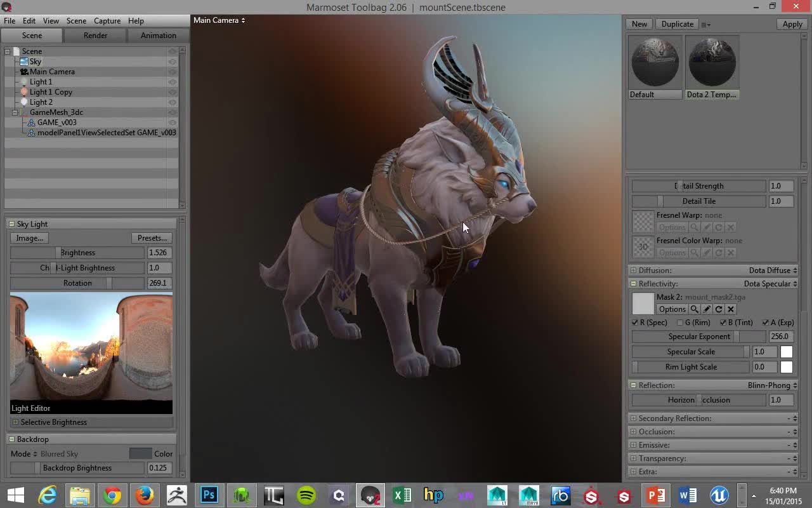This screenshot has height=508, width=812.
Task: Open File Explorer from the taskbar
Action: (80, 495)
